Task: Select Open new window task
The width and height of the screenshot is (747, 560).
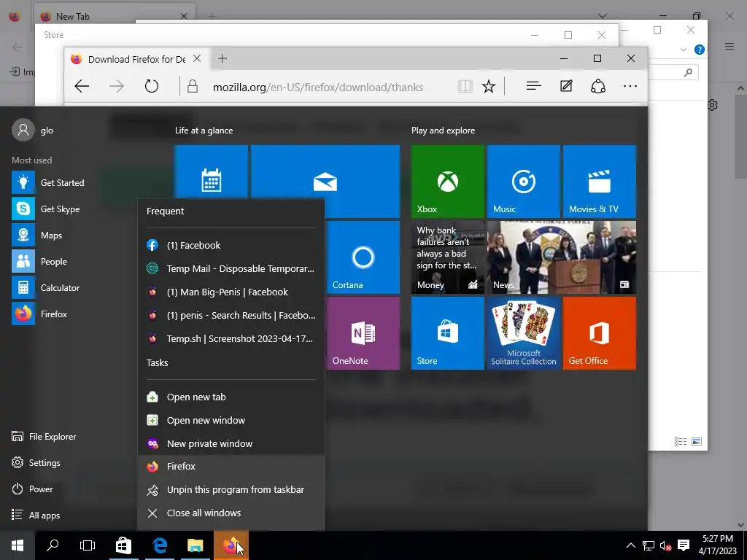Action: tap(231, 420)
